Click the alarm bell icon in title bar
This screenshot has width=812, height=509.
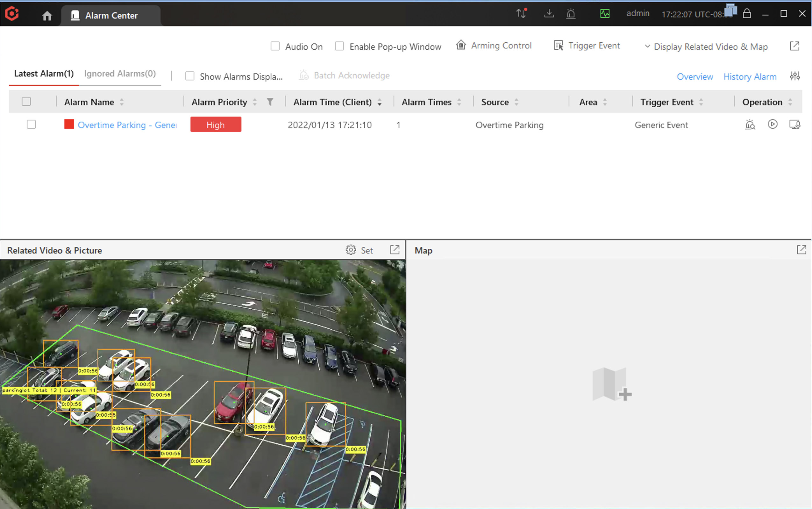pyautogui.click(x=571, y=13)
